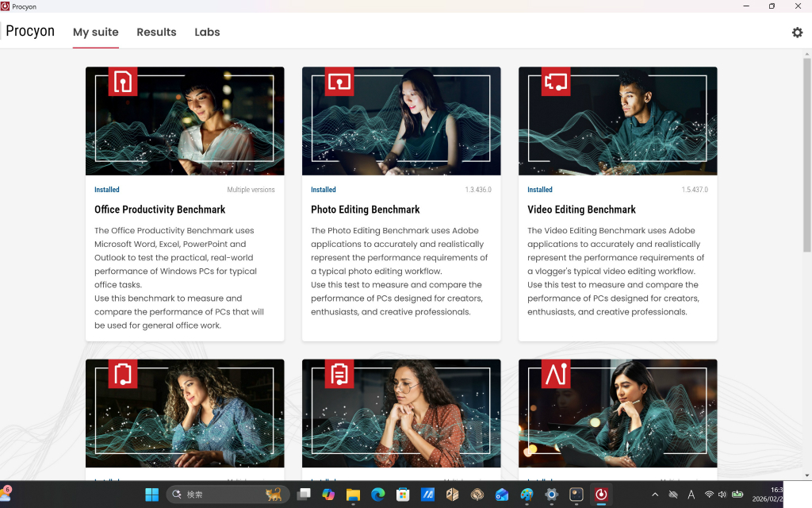
Task: Click the Office Productivity Benchmark card image
Action: pos(185,121)
